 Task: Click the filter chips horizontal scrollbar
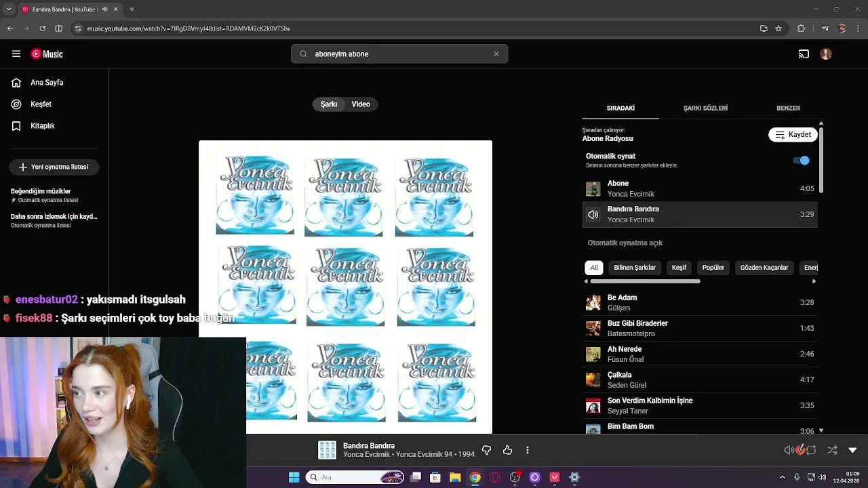pyautogui.click(x=645, y=281)
